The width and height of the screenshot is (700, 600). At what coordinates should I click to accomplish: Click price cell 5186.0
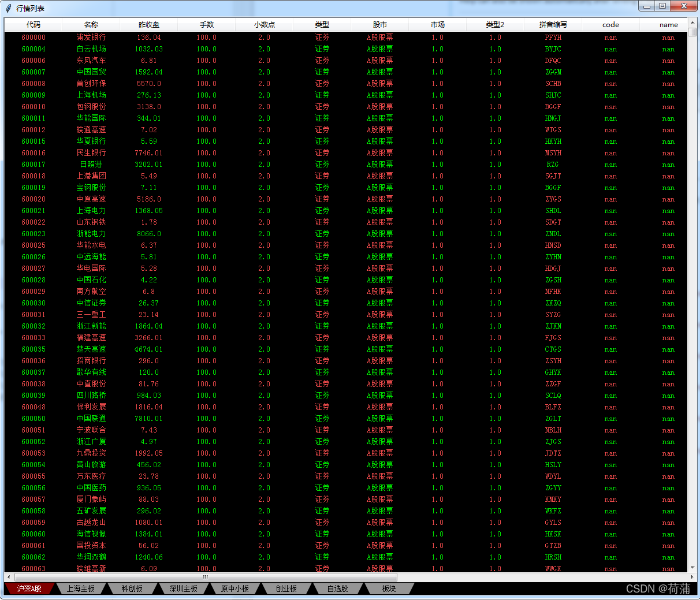pos(149,199)
